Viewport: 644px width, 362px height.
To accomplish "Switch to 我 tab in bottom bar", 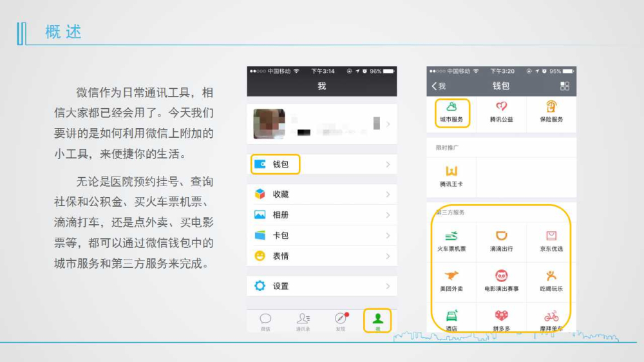I will point(378,320).
